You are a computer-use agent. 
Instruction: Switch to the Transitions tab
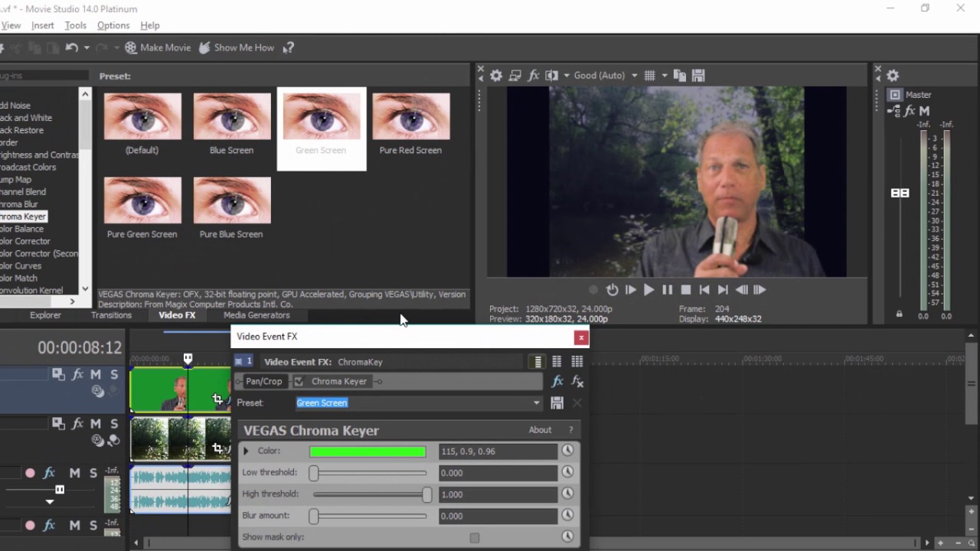112,315
